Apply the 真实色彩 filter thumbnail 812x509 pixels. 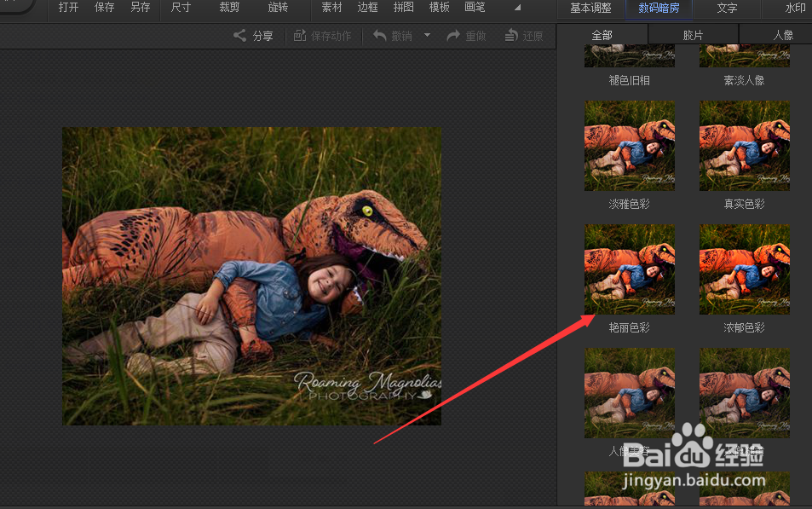pos(745,146)
